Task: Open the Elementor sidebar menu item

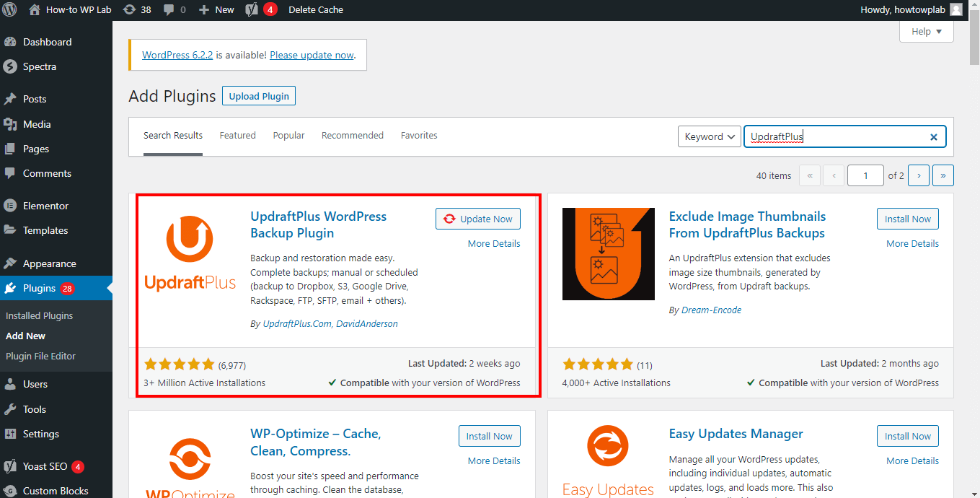Action: click(x=45, y=206)
